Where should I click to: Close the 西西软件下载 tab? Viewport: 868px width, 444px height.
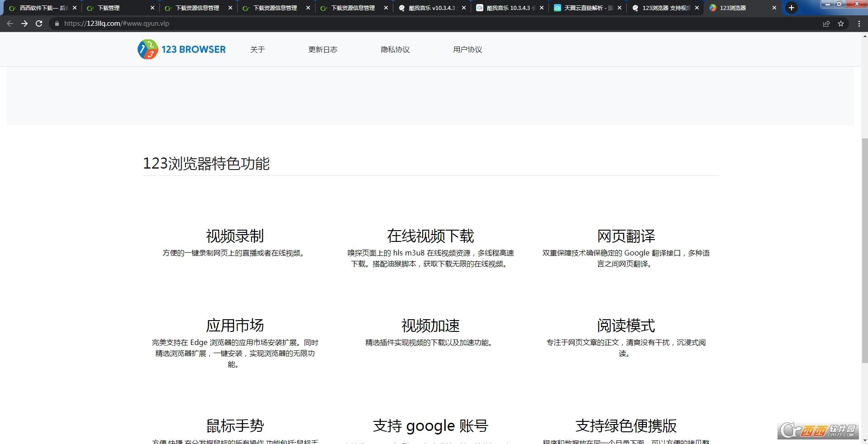tap(75, 8)
